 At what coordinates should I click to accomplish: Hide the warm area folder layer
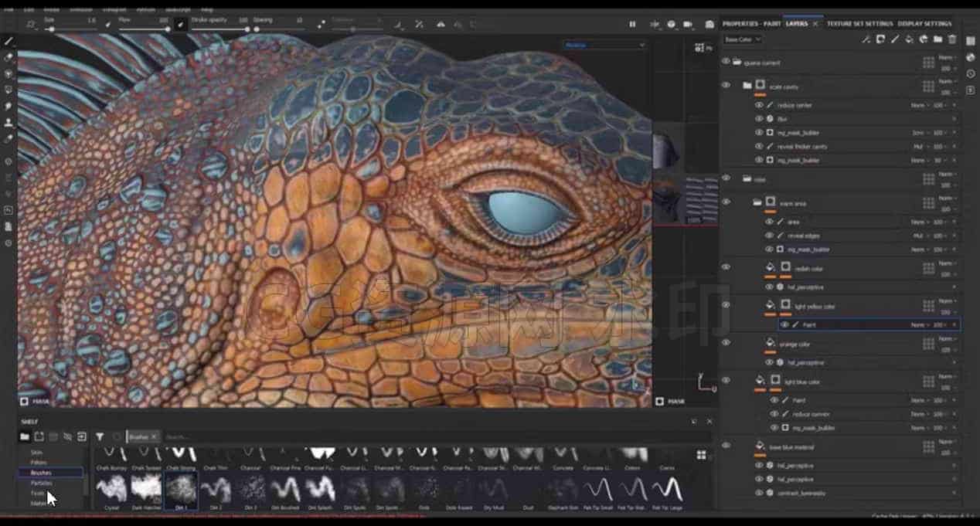click(726, 202)
